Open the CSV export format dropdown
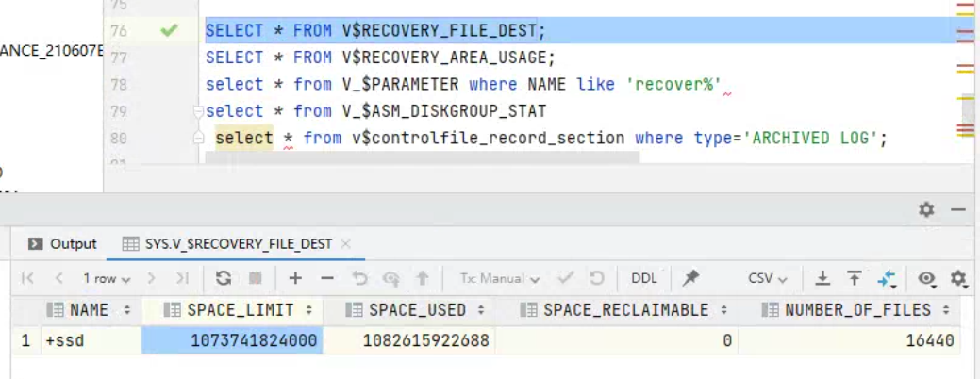This screenshot has height=379, width=980. [x=768, y=278]
